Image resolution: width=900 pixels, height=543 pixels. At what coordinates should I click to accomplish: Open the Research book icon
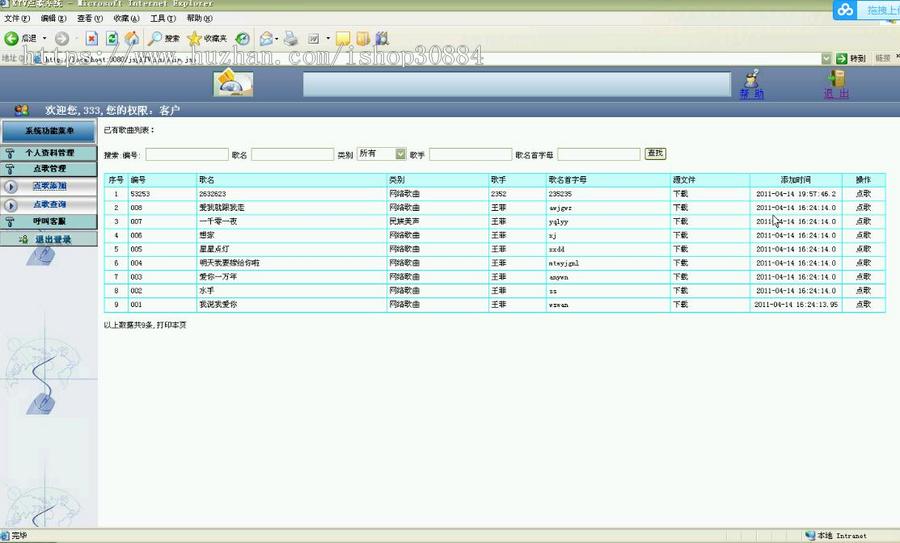(363, 38)
